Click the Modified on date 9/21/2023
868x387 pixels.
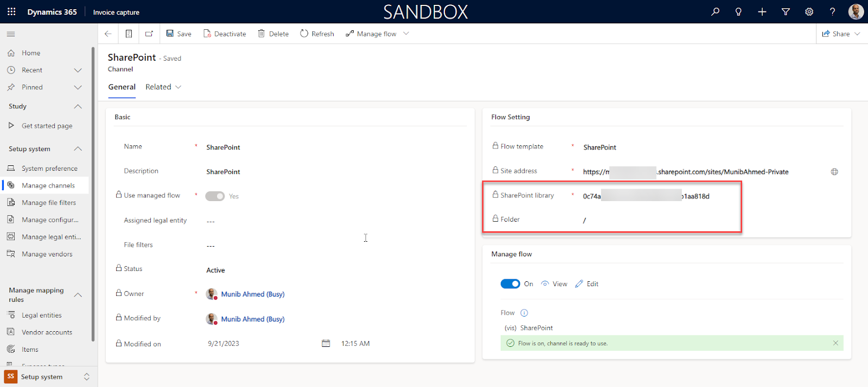click(x=224, y=344)
